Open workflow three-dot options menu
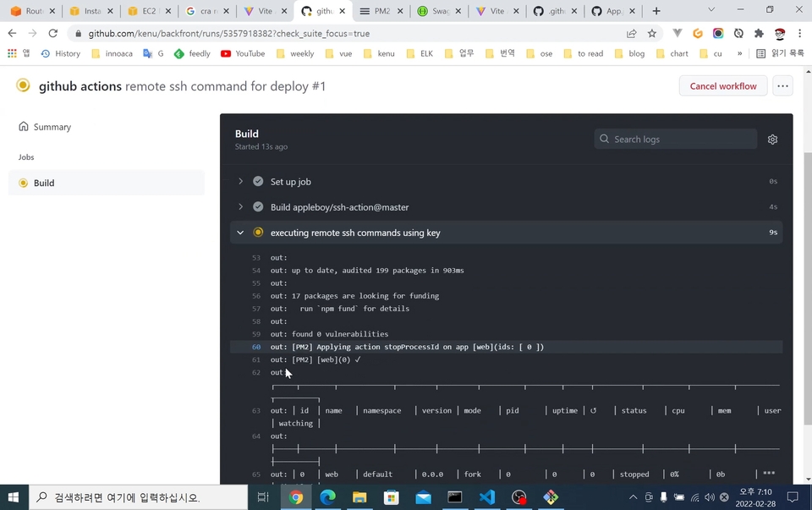 (x=782, y=86)
